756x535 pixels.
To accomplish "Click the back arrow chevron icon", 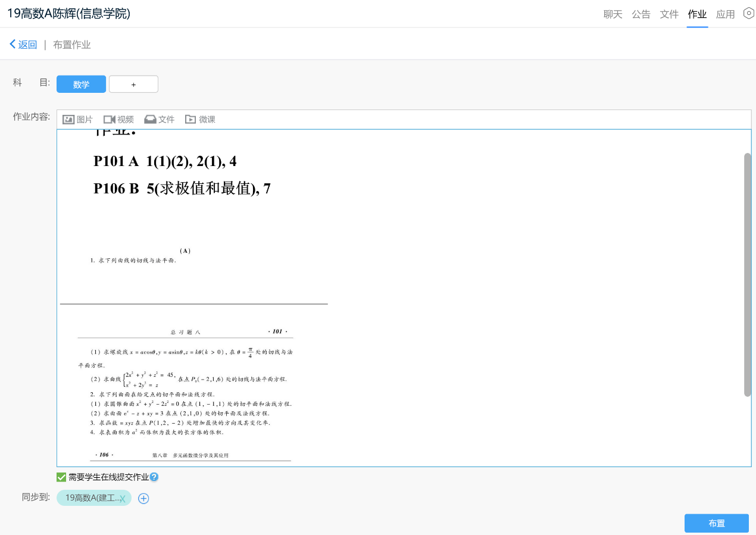I will click(13, 45).
